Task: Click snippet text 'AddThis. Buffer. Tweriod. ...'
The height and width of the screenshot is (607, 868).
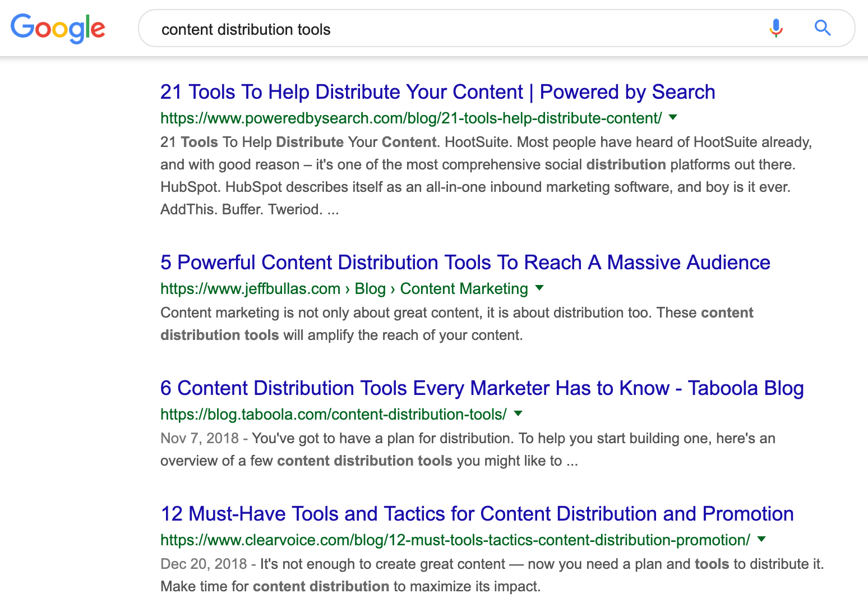Action: click(250, 210)
